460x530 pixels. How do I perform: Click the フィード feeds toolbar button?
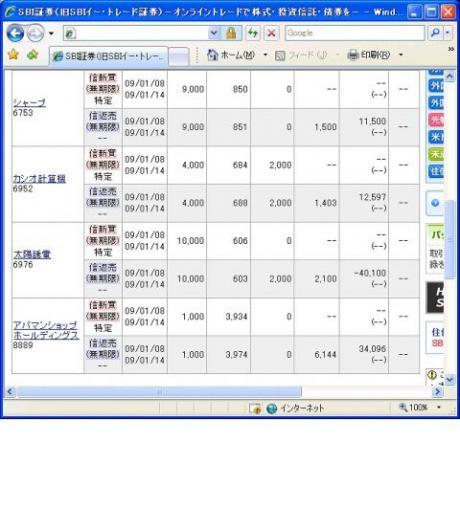tap(301, 55)
